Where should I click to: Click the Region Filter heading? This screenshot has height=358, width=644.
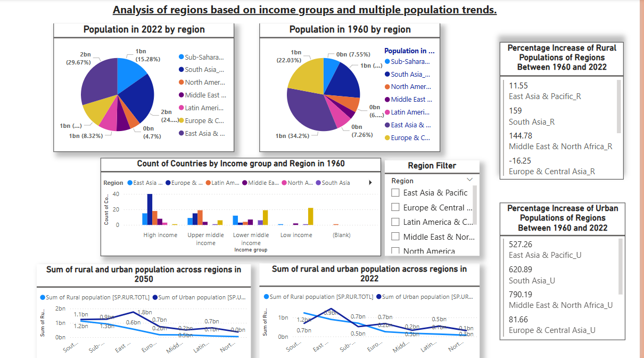tap(432, 166)
